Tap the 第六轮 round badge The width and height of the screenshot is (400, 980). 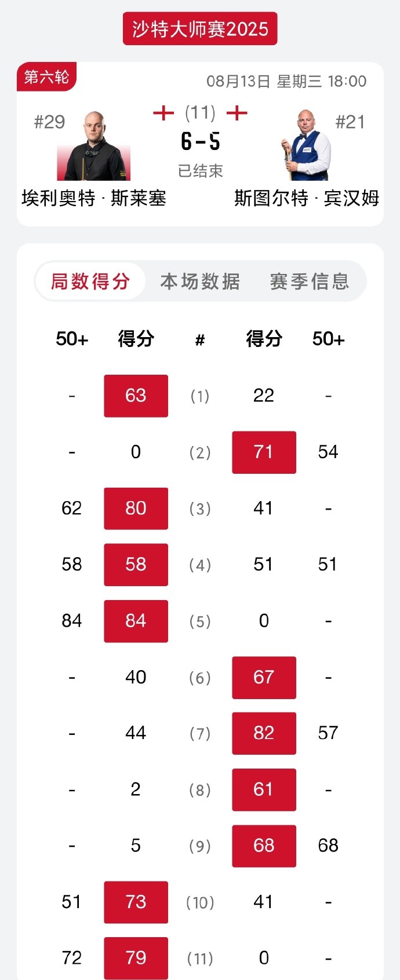(x=46, y=76)
